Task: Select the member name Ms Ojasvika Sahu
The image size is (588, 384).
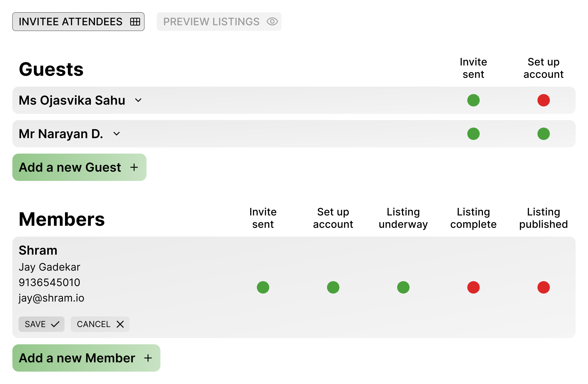Action: click(72, 100)
